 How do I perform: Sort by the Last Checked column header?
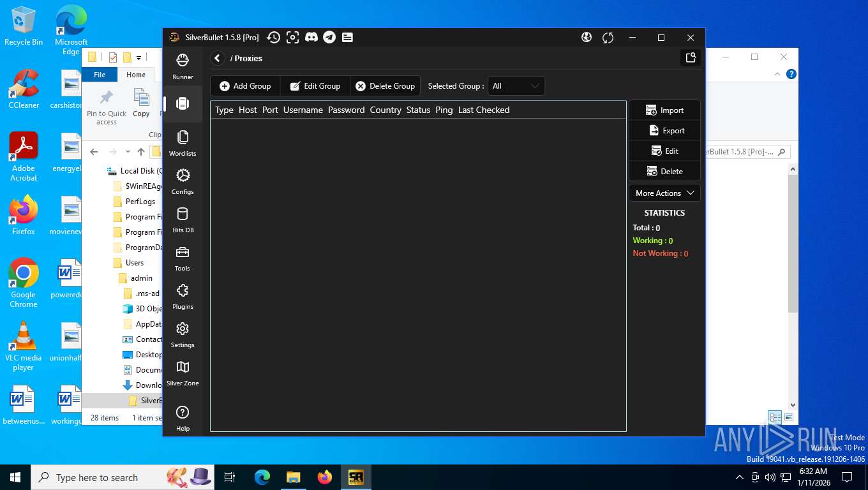click(484, 110)
